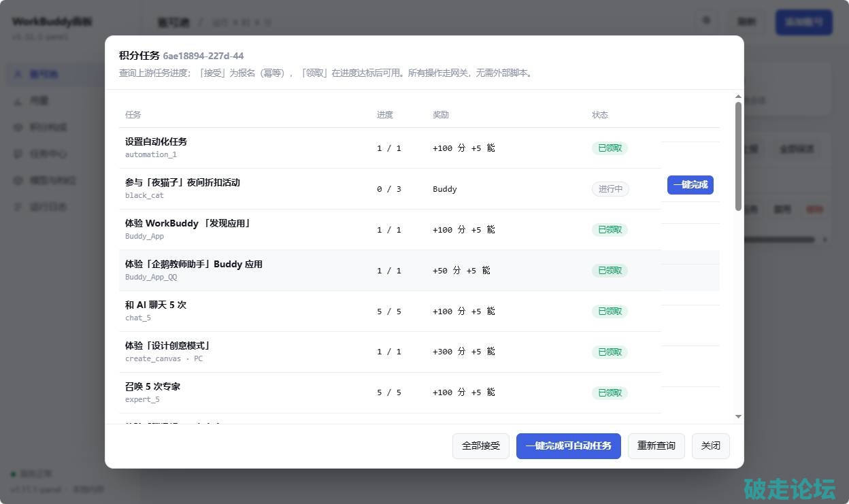Image resolution: width=849 pixels, height=504 pixels.
Task: Close the dialog with the 关闭 button
Action: point(710,446)
